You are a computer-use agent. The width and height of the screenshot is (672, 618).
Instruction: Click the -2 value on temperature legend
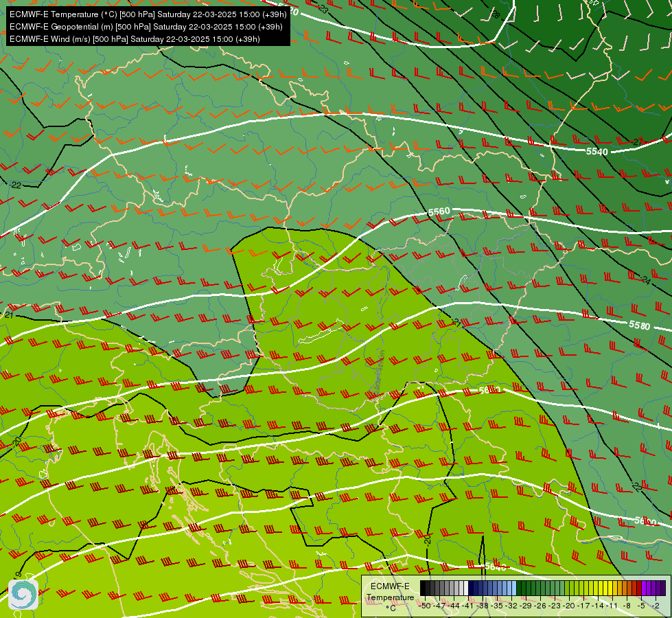[656, 606]
